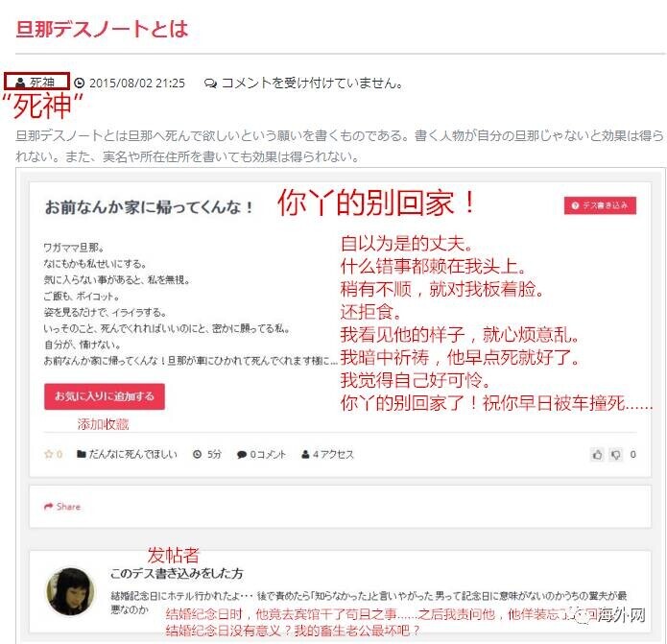Viewport: 667px width, 644px height.
Task: Click the clock icon next to 5分
Action: click(x=197, y=454)
